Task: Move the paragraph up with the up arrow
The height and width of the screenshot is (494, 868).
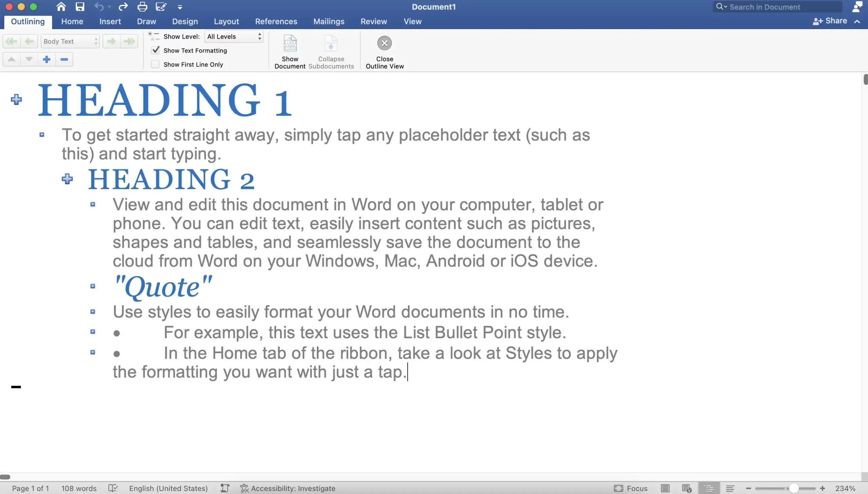Action: 11,59
